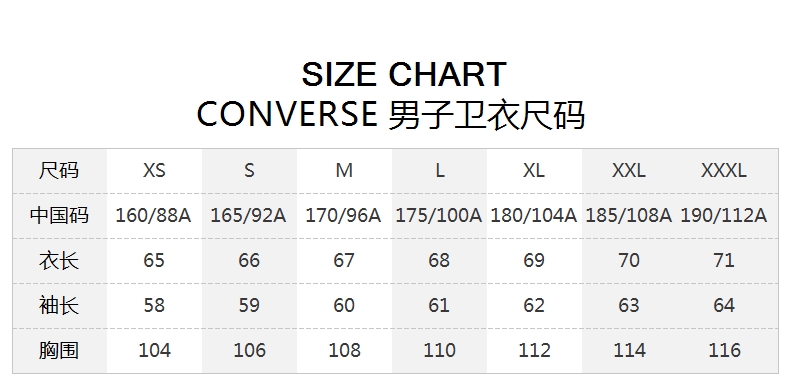The height and width of the screenshot is (385, 790).
Task: Click the SIZE CHART heading
Action: click(404, 74)
